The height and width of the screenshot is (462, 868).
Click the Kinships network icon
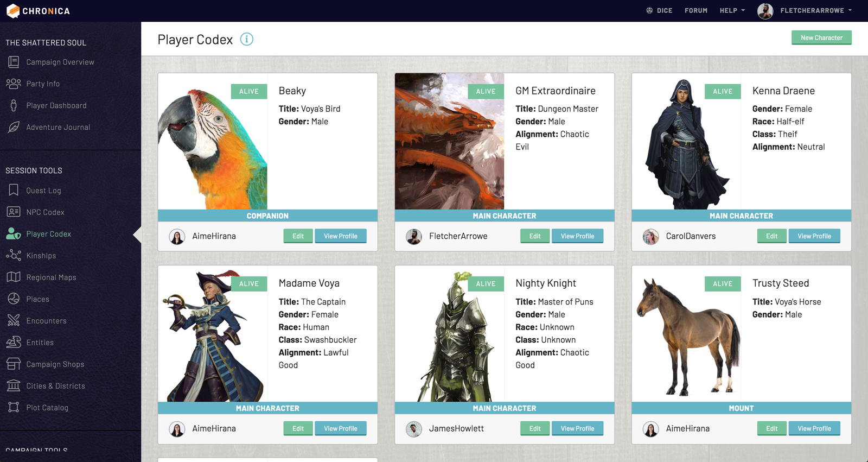14,255
